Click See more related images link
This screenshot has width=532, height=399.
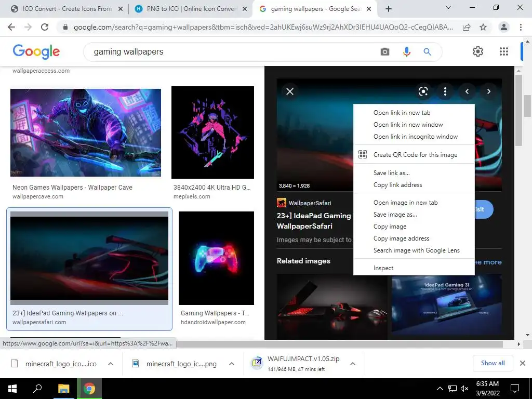[488, 262]
